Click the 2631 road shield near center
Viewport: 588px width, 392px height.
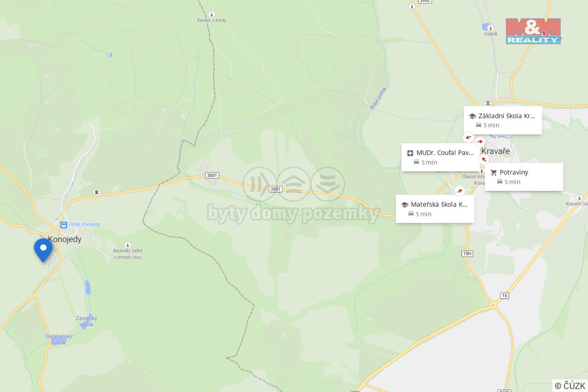276,189
